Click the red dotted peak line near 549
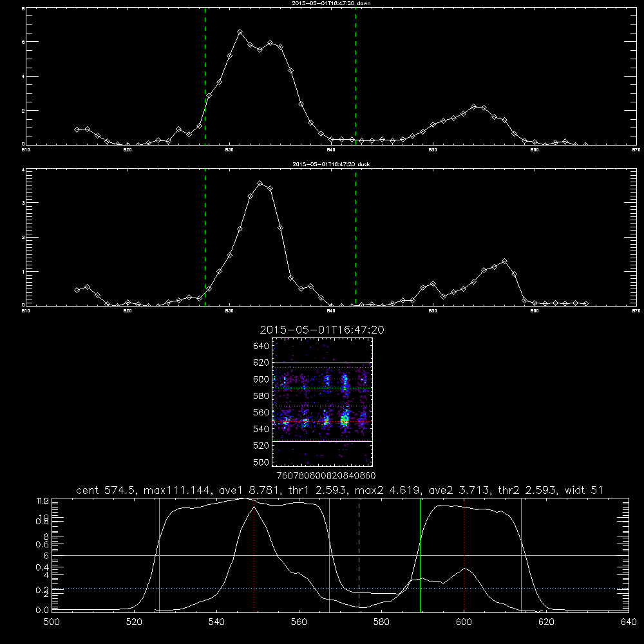The image size is (644, 644). point(254,554)
